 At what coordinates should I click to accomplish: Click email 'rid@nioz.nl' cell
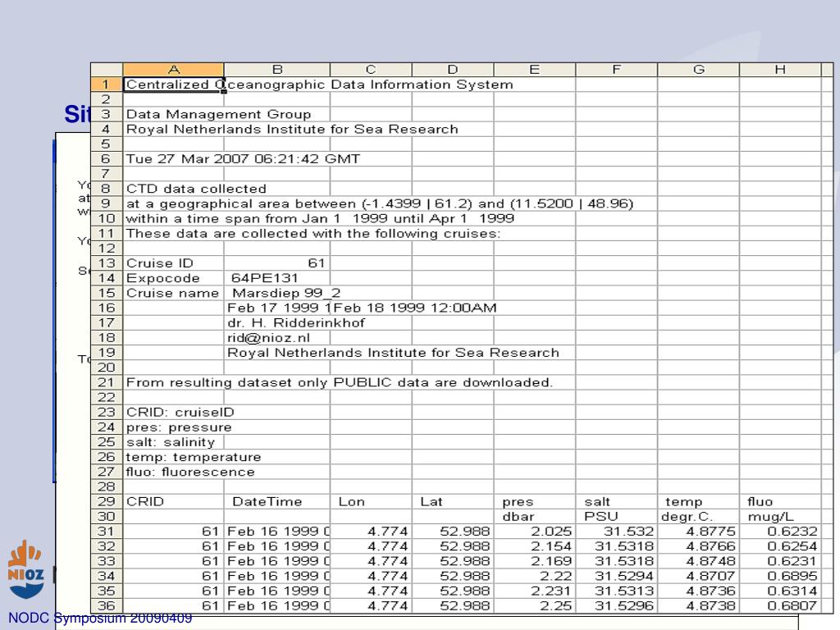[x=268, y=338]
